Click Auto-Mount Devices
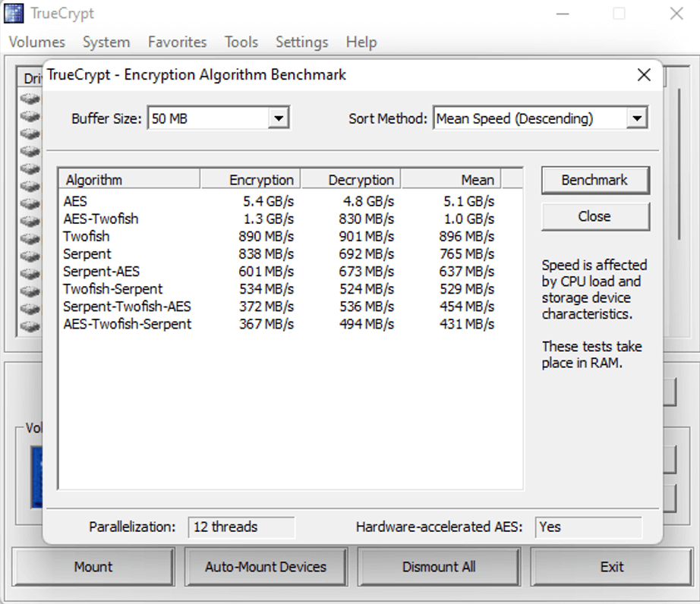 point(265,566)
